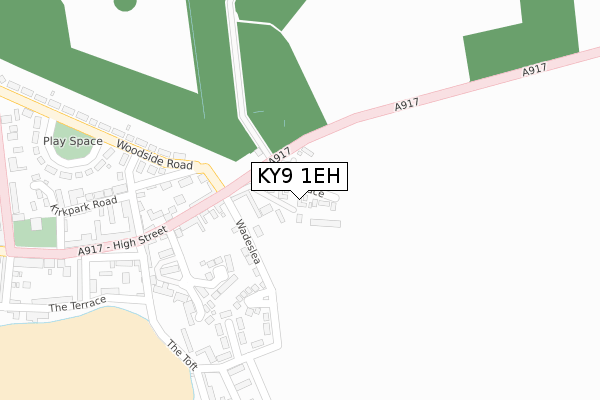Click the rightmost A917 road label
The height and width of the screenshot is (400, 600).
tap(534, 69)
